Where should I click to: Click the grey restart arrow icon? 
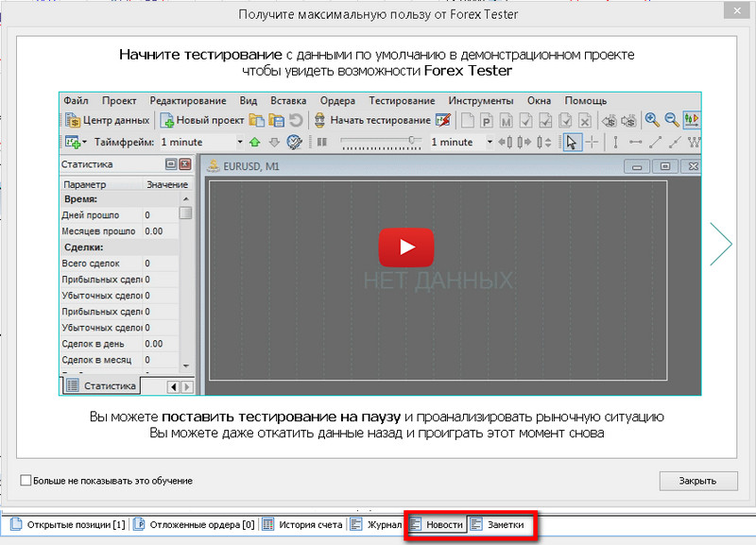(296, 120)
